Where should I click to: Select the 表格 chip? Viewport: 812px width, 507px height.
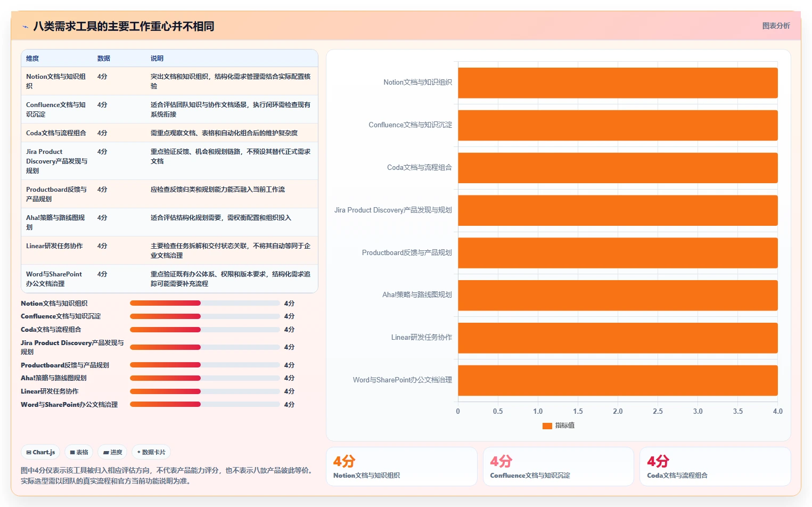(x=79, y=452)
